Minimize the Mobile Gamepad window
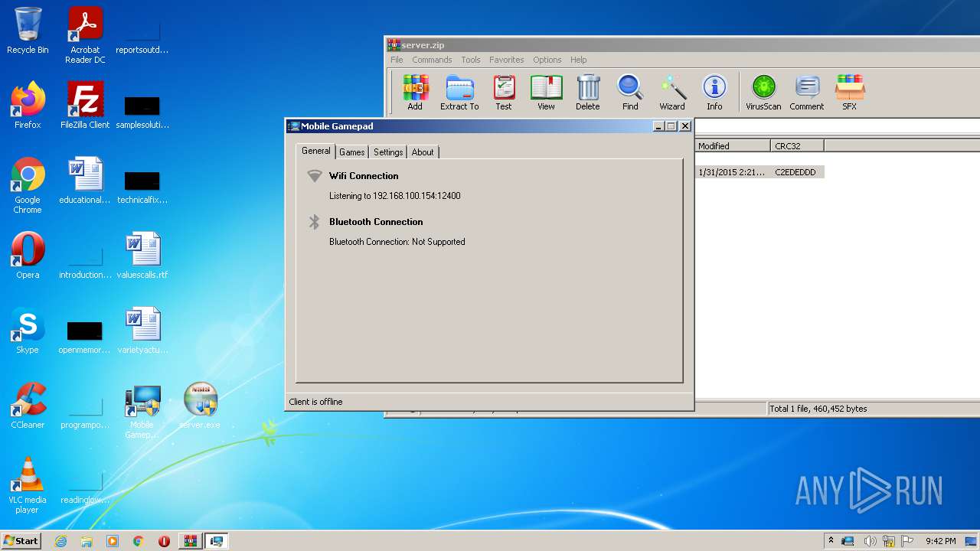Viewport: 980px width, 551px height. pyautogui.click(x=658, y=126)
